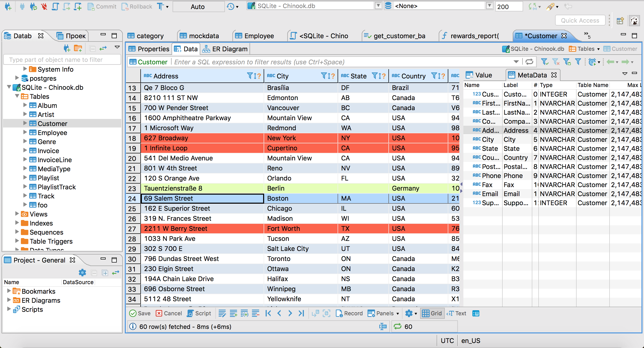This screenshot has width=644, height=348.
Task: Click the Quick Access input field
Action: click(x=581, y=21)
